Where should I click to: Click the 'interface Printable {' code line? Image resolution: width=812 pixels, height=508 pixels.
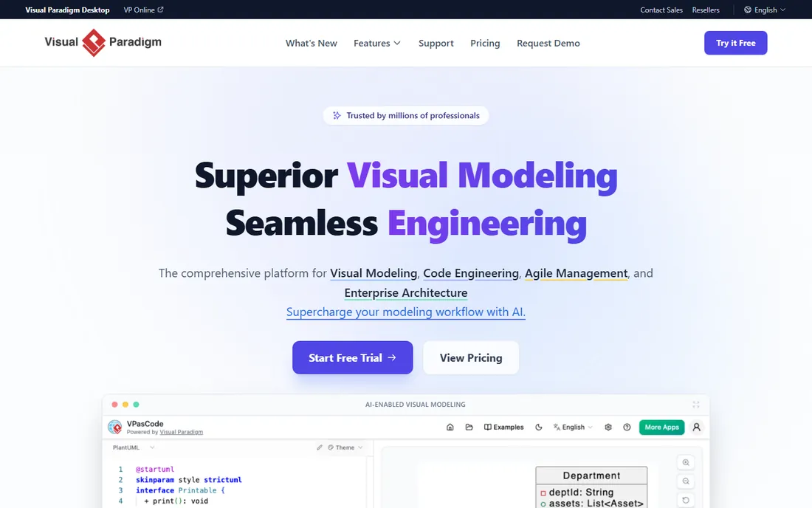180,490
